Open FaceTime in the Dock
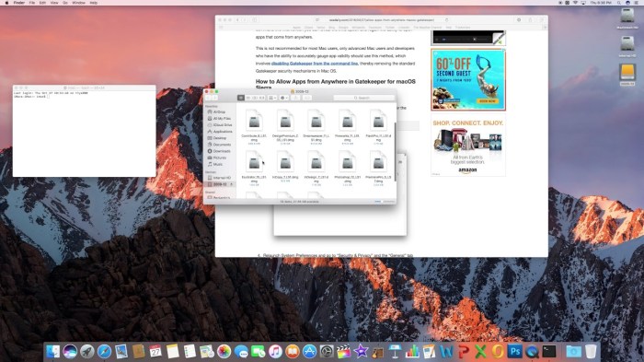644x362 pixels. pyautogui.click(x=258, y=351)
